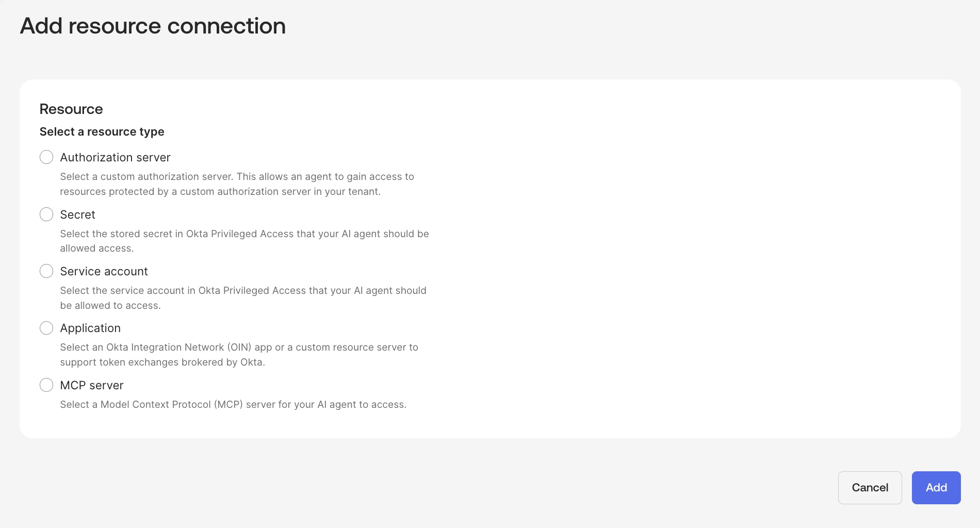Select the Application radio circle
The width and height of the screenshot is (980, 528).
(46, 328)
